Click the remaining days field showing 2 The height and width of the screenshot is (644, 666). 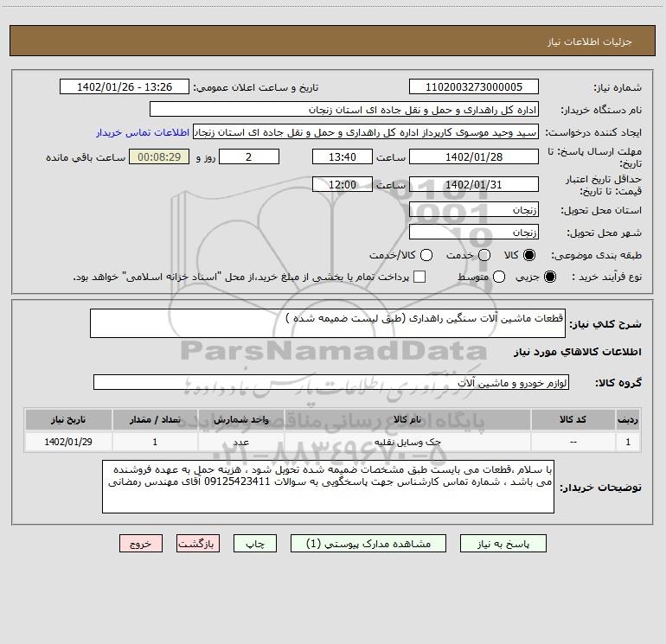pyautogui.click(x=249, y=156)
